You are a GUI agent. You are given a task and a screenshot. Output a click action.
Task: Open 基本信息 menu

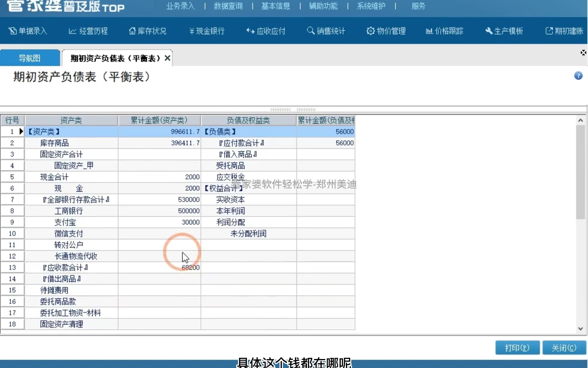click(276, 6)
